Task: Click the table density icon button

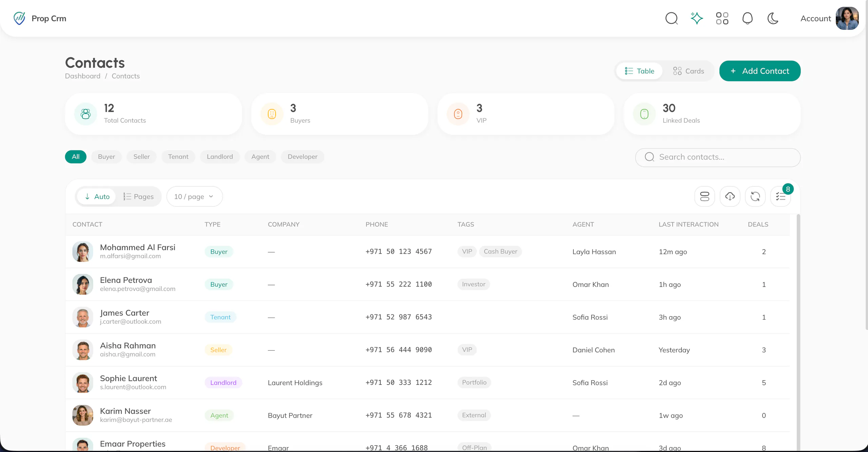Action: [705, 197]
